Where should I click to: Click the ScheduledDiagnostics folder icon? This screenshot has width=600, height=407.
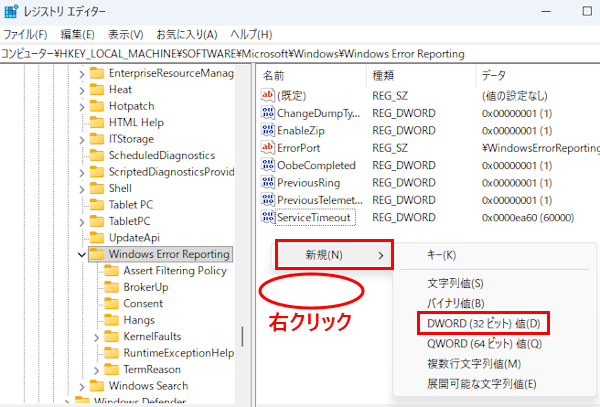97,155
